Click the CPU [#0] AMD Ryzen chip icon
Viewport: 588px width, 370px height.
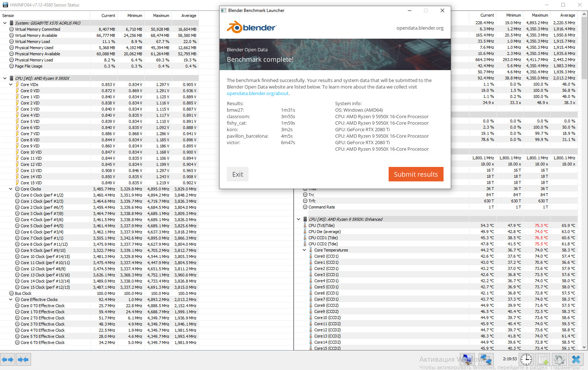coord(11,78)
